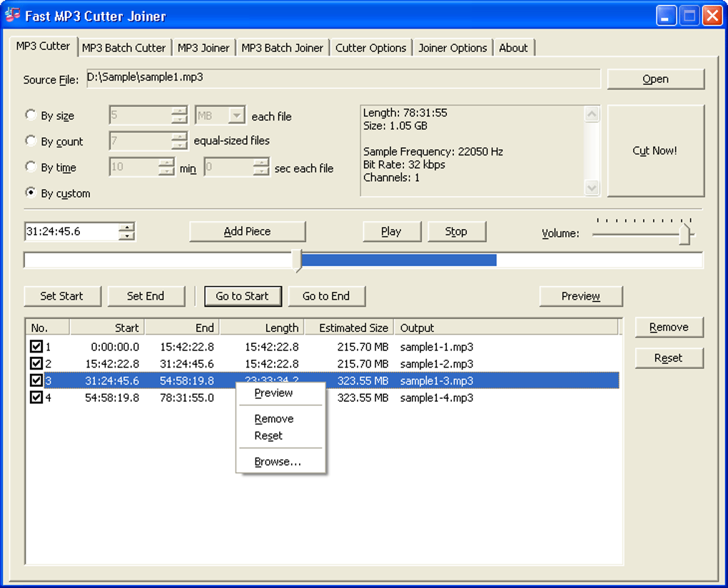The height and width of the screenshot is (588, 728).
Task: Select the MP3 Cutter tab
Action: click(43, 46)
